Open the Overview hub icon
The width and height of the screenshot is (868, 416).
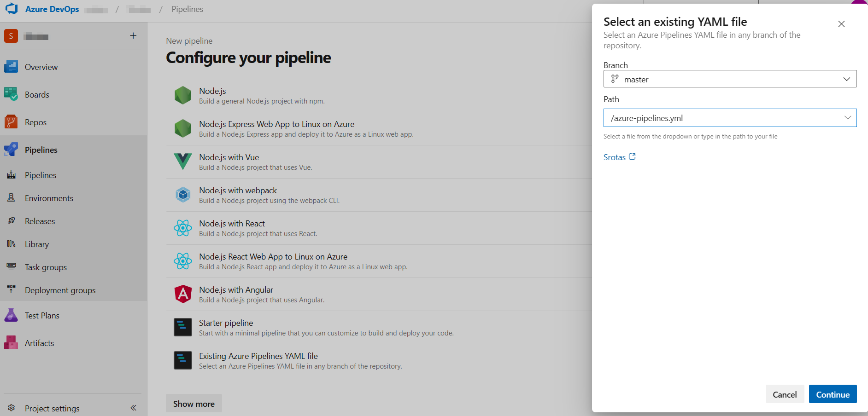tap(11, 67)
